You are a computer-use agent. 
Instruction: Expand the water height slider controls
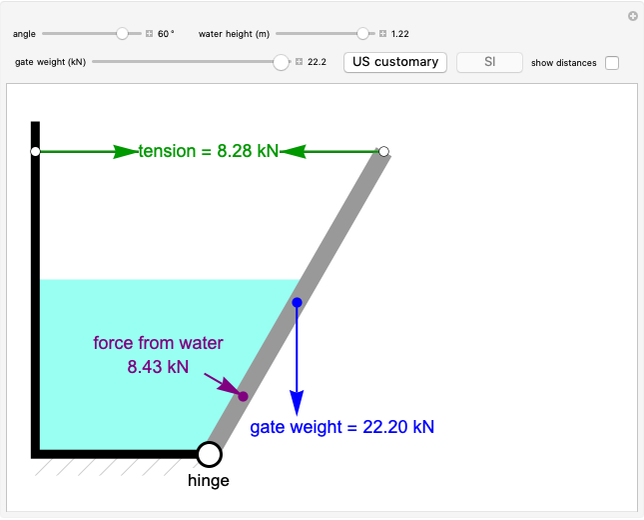point(383,34)
